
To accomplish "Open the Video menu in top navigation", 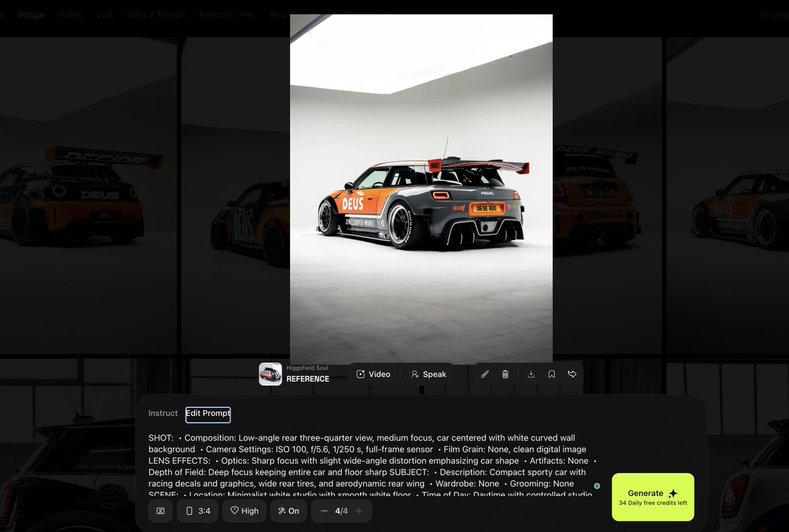I will [71, 14].
